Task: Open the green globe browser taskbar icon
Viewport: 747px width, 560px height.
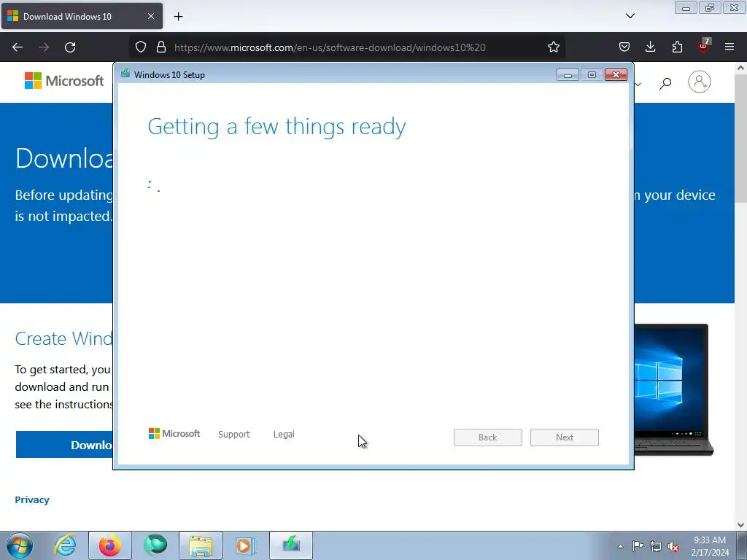Action: 155,545
